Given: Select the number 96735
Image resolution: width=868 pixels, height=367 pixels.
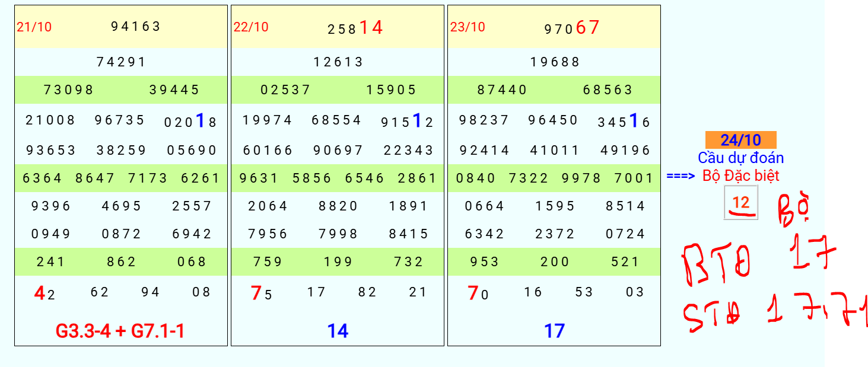Looking at the screenshot, I should click(120, 120).
